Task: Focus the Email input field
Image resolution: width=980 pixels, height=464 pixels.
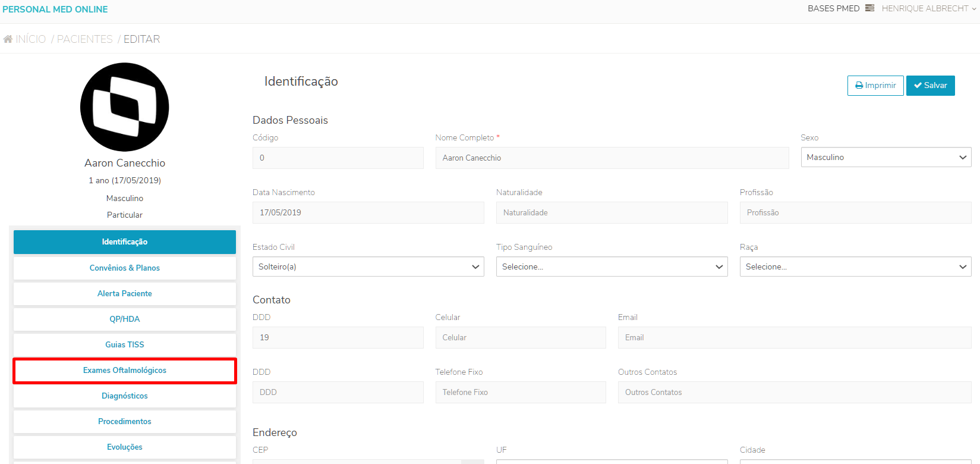Action: [795, 338]
